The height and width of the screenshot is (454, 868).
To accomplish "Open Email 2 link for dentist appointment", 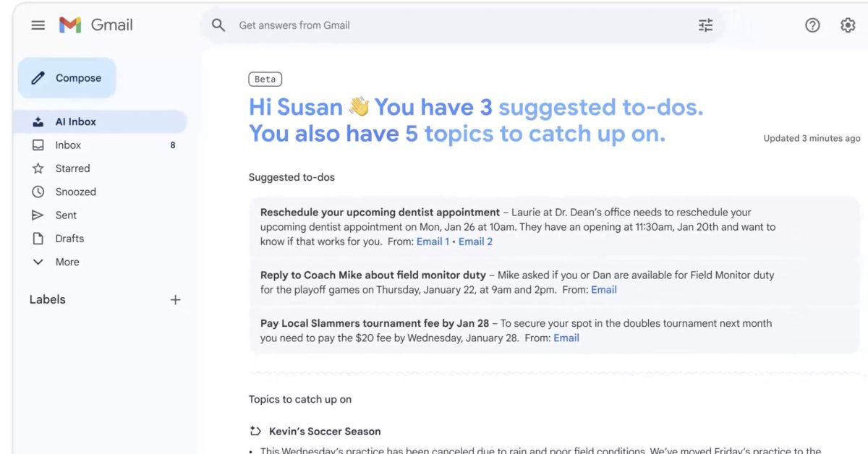I will pos(475,241).
